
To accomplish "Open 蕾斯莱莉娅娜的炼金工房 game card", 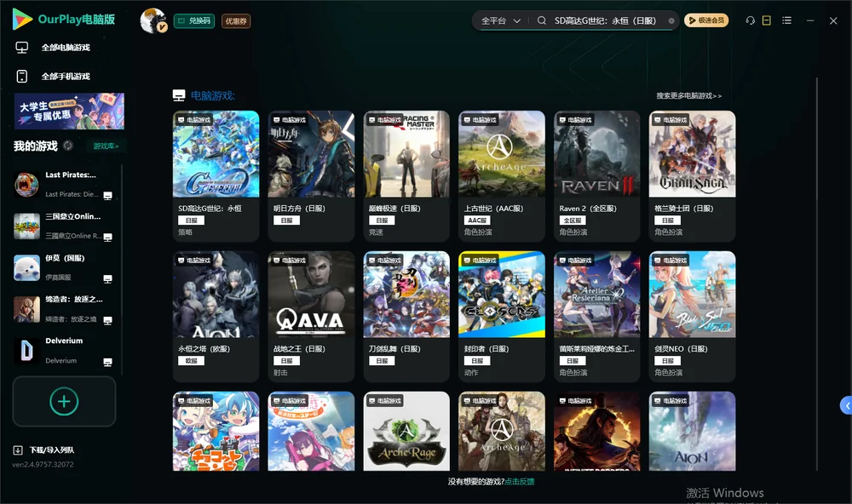I will point(597,317).
